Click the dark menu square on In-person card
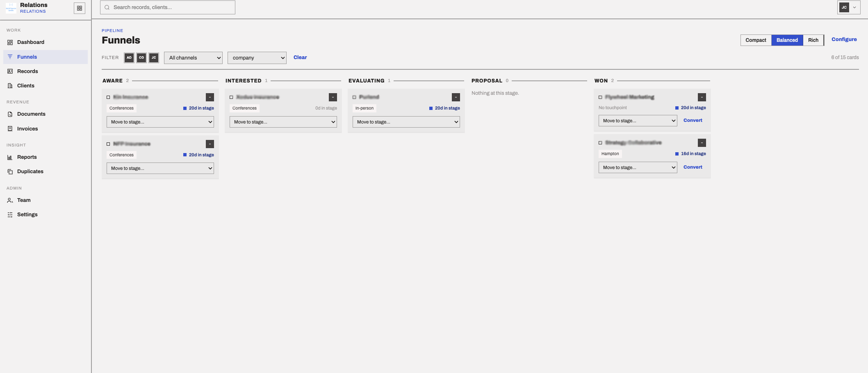The height and width of the screenshot is (373, 868). point(456,97)
